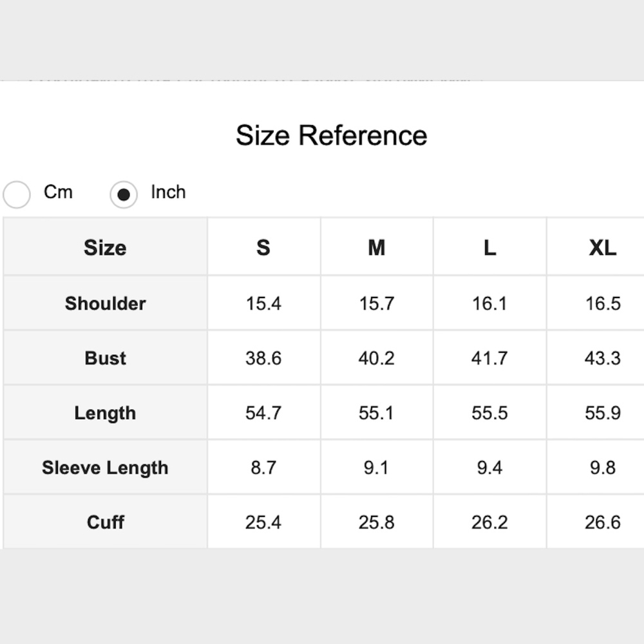
Task: Click the 15.4 shoulder value for S
Action: pyautogui.click(x=263, y=303)
